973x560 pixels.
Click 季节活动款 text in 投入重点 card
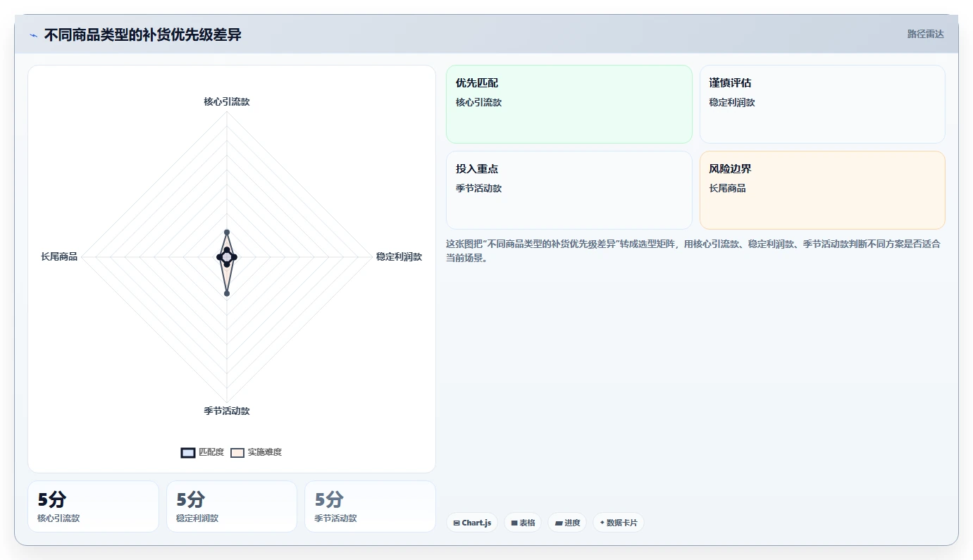tap(478, 188)
